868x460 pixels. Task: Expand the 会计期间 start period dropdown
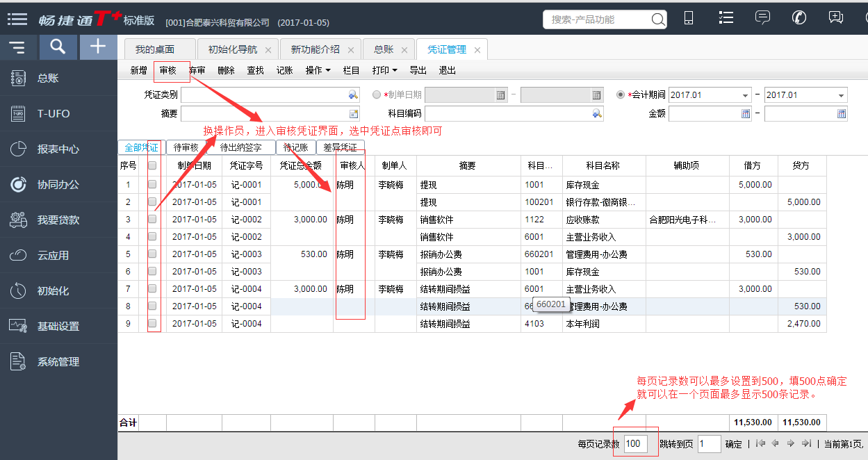point(745,95)
